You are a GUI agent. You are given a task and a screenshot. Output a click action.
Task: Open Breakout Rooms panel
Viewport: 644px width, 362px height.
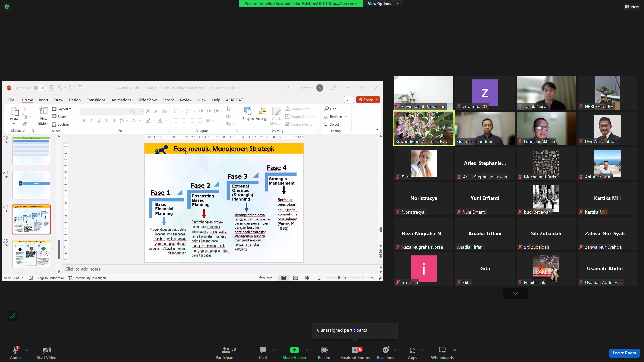tap(355, 353)
